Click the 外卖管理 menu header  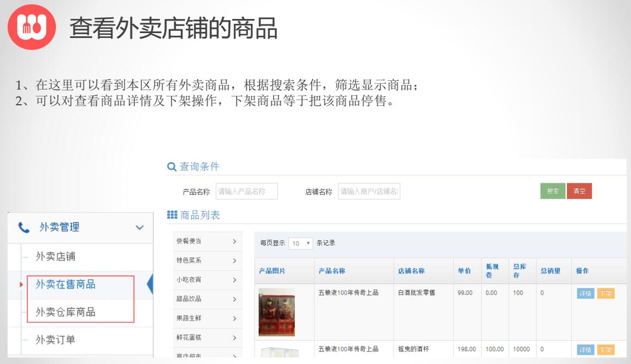(80, 228)
